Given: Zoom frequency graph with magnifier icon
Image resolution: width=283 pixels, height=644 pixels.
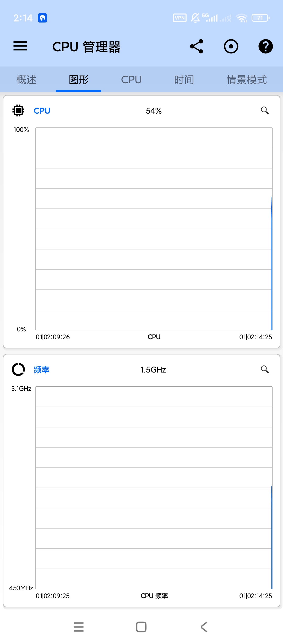Looking at the screenshot, I should click(x=265, y=370).
